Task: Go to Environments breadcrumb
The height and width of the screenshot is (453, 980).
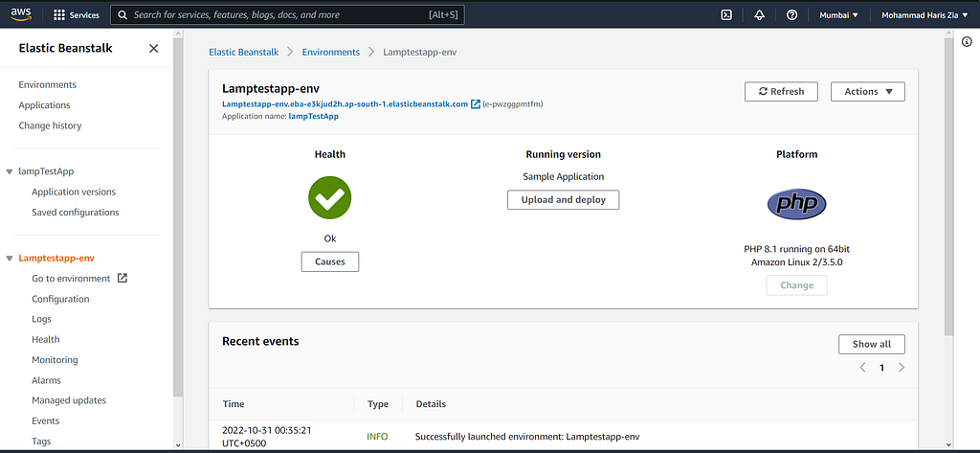Action: pos(330,52)
